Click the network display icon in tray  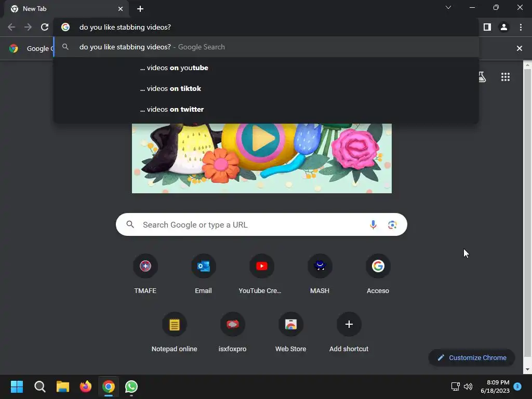coord(455,387)
